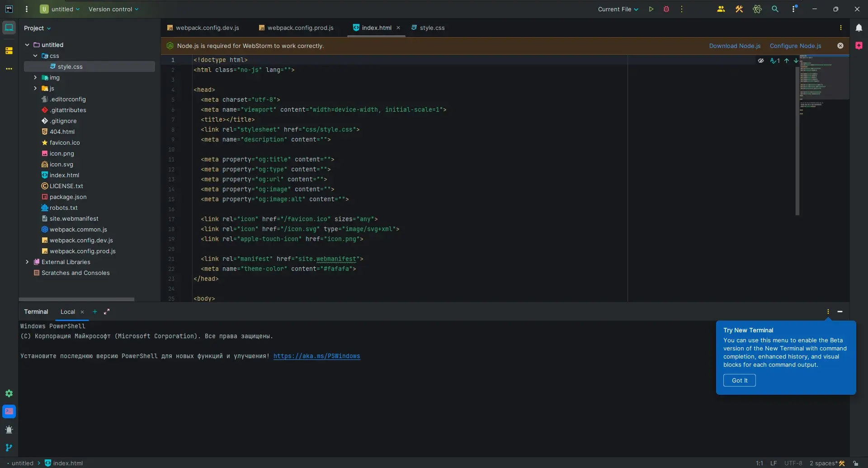Click the Download Node.js link

735,46
